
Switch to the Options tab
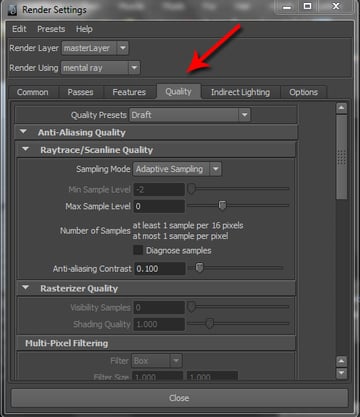coord(303,92)
